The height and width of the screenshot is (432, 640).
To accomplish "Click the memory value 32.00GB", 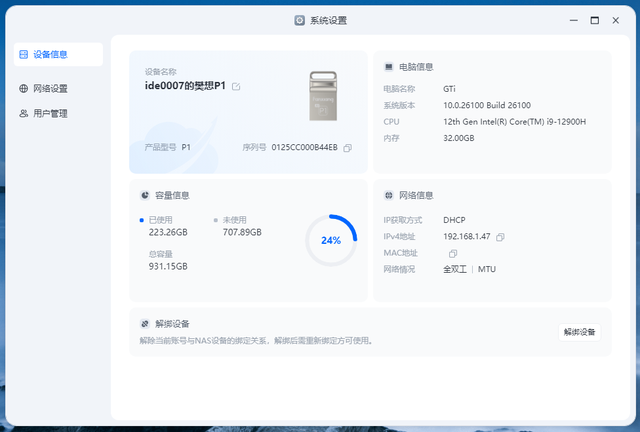I will (x=459, y=138).
